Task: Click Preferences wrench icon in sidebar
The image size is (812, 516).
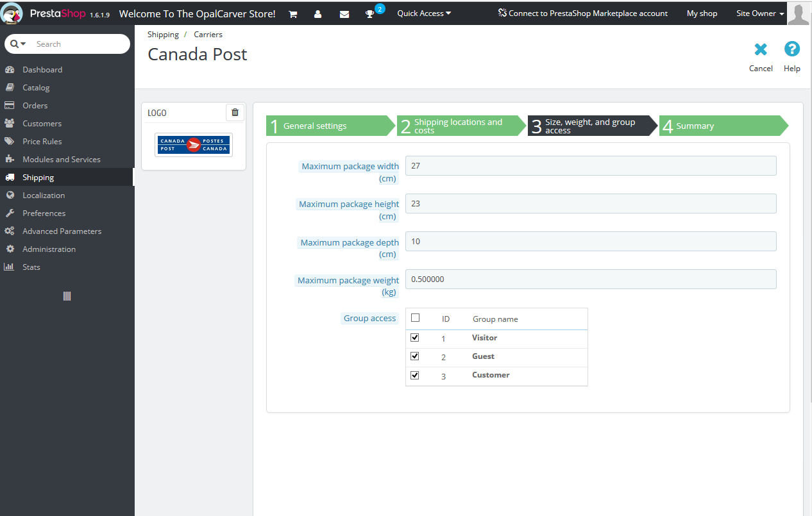Action: click(x=10, y=213)
